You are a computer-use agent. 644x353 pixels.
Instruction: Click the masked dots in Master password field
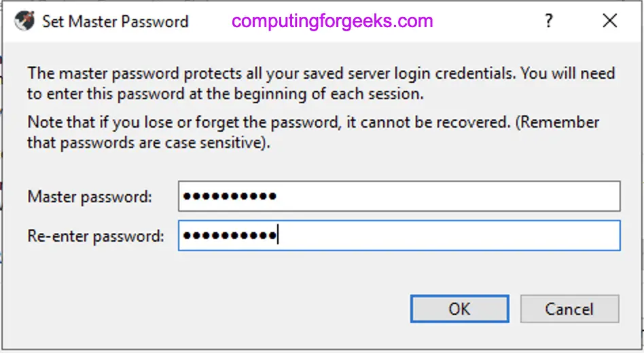coord(230,196)
